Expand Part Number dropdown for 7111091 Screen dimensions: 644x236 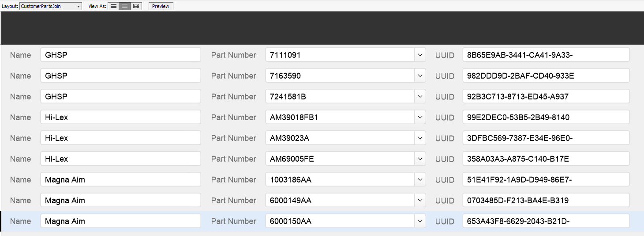point(420,55)
